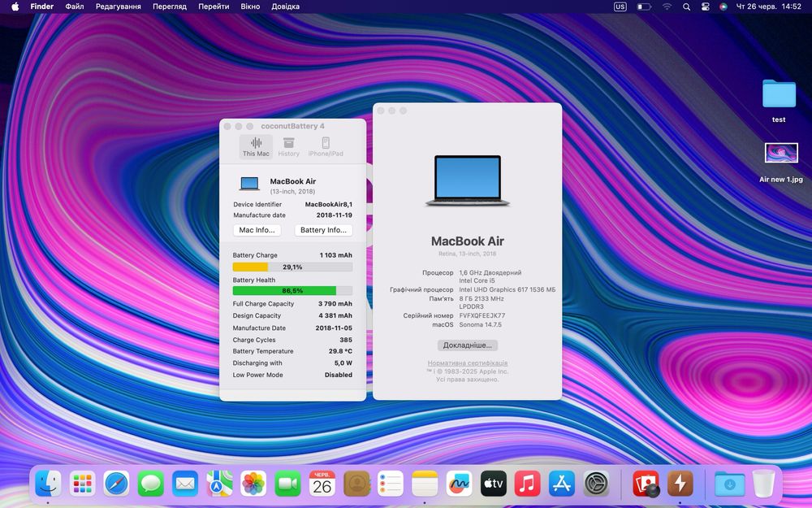Open Spotlight search in menu bar

(686, 7)
